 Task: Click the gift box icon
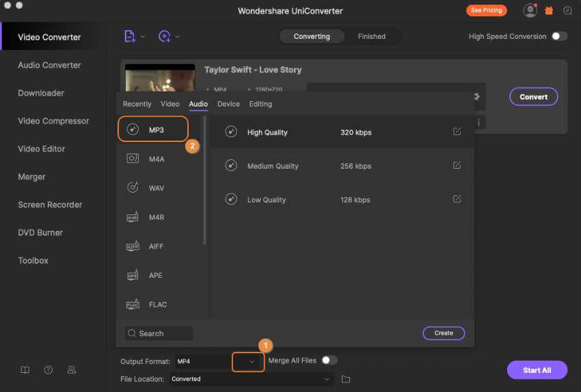(549, 11)
